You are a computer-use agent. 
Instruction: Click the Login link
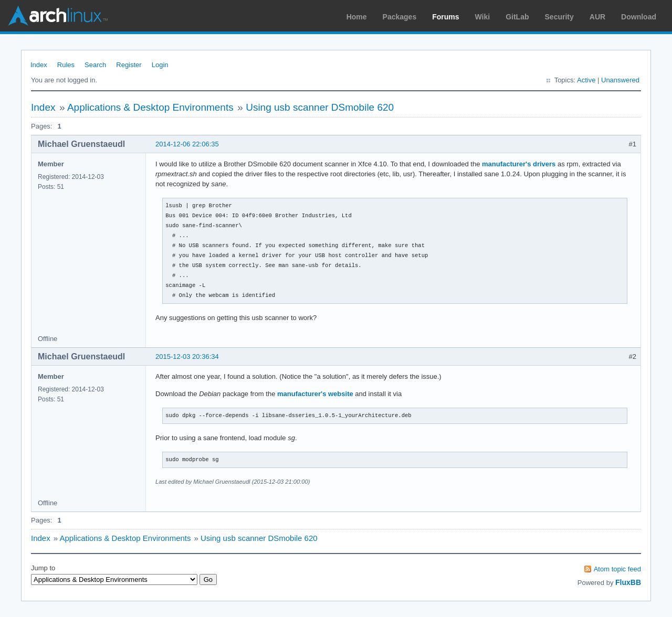tap(160, 65)
